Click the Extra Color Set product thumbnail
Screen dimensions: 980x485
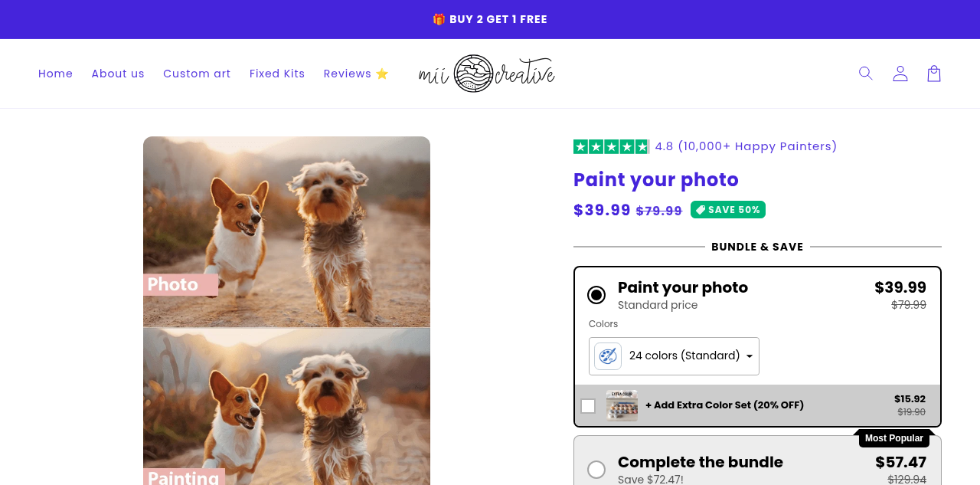[622, 405]
